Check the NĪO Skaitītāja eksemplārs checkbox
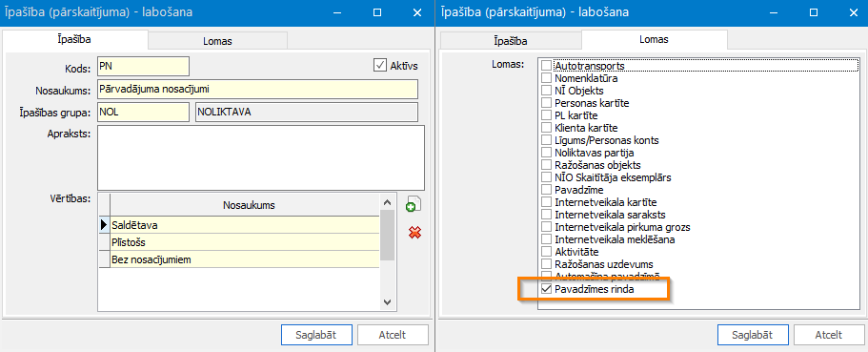The image size is (868, 352). [546, 177]
